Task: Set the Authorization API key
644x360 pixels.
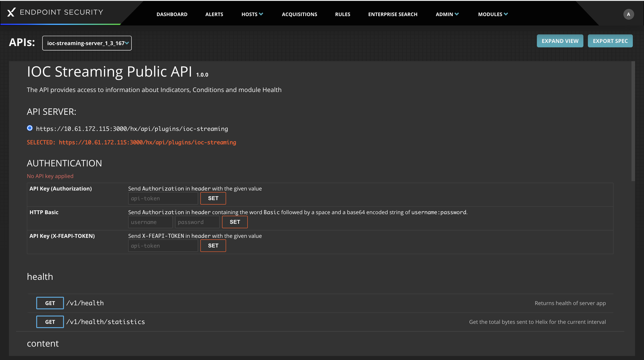Action: (x=213, y=198)
